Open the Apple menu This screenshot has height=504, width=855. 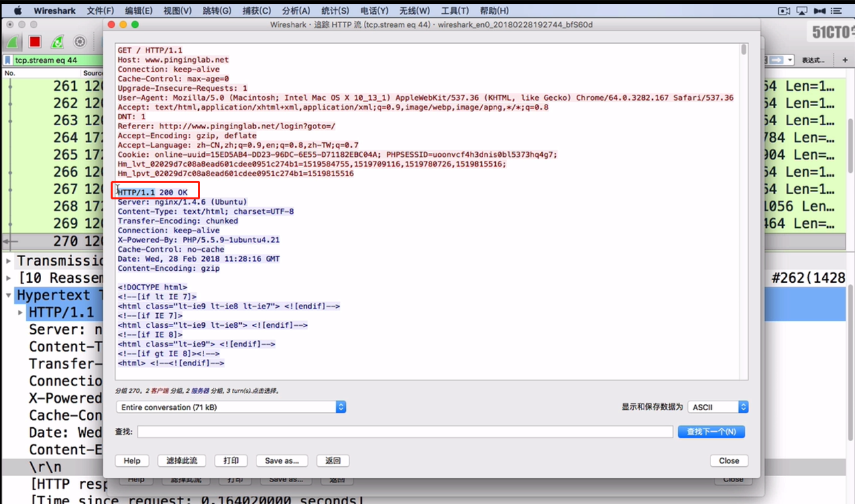[17, 11]
